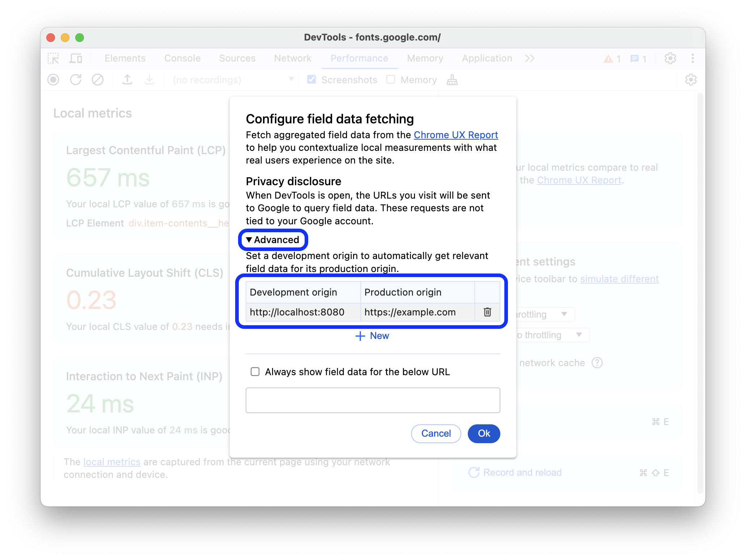Click the download recordings icon
The image size is (746, 560).
pyautogui.click(x=149, y=80)
